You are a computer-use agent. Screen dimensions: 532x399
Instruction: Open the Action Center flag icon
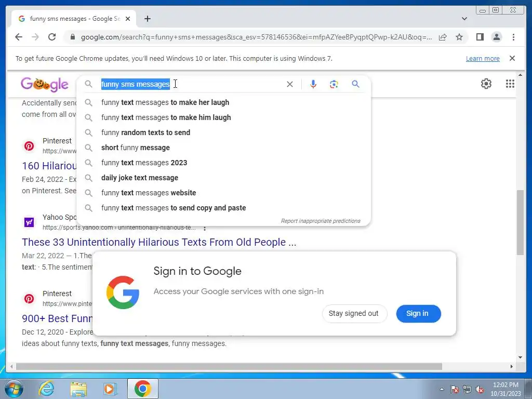pyautogui.click(x=455, y=389)
